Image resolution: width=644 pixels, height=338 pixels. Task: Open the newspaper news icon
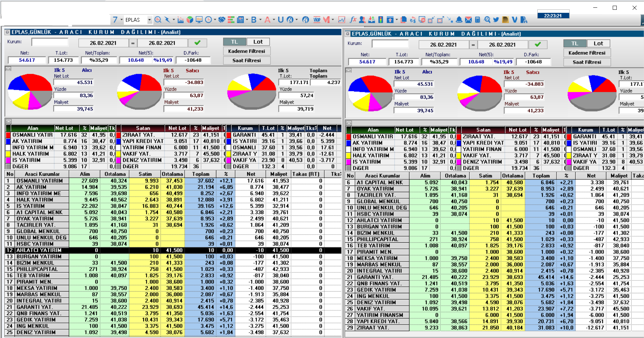click(240, 20)
